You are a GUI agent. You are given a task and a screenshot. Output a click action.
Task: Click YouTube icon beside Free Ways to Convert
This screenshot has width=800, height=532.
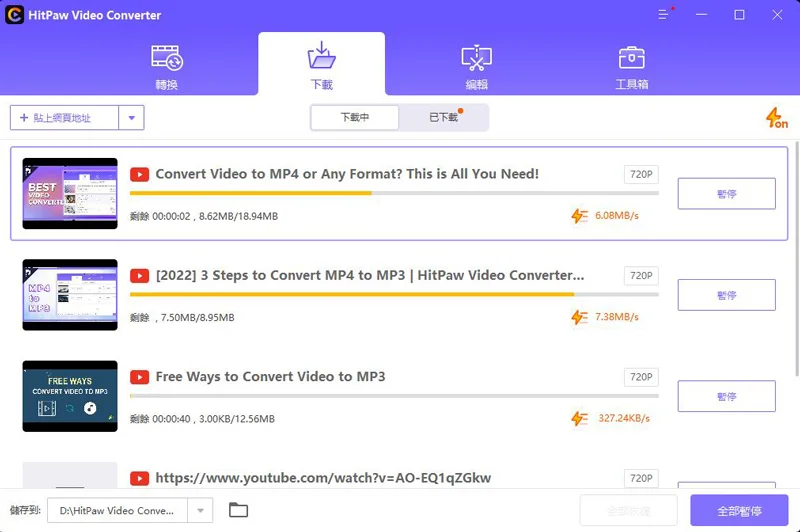point(139,377)
